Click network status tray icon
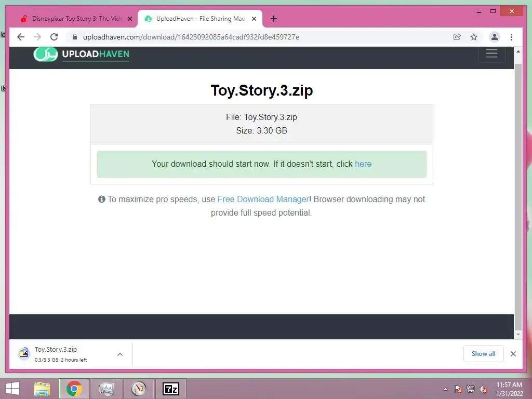Viewport: 532px width, 399px height. pyautogui.click(x=471, y=389)
